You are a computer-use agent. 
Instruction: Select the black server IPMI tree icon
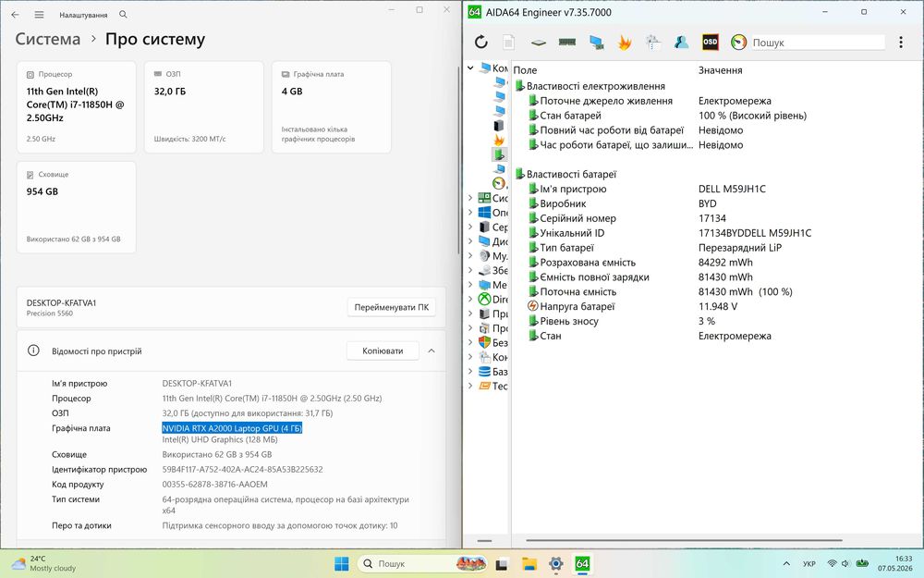coord(499,126)
